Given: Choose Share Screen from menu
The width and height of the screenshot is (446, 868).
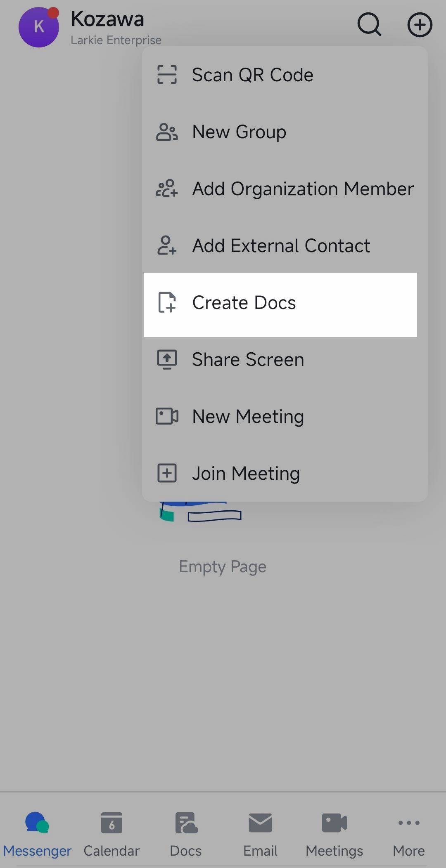Looking at the screenshot, I should (248, 359).
